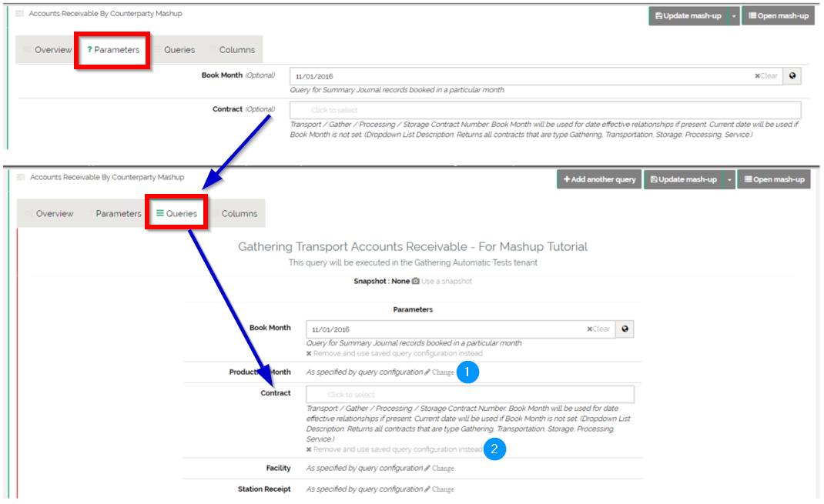The width and height of the screenshot is (824, 504).
Task: Click Open mash-up in the upper panel
Action: 777,15
